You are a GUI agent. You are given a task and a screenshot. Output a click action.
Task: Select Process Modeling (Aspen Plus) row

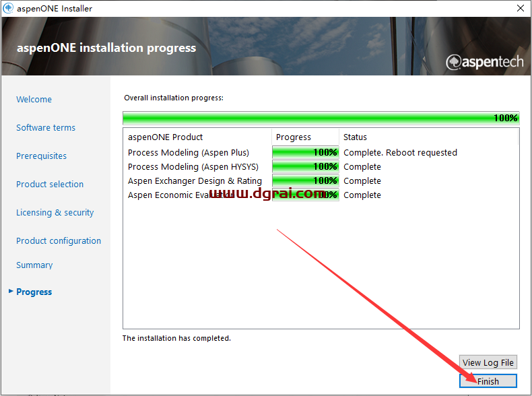[321, 152]
